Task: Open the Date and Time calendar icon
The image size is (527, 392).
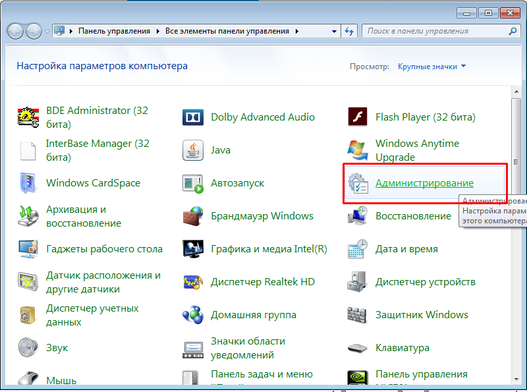Action: click(x=358, y=249)
